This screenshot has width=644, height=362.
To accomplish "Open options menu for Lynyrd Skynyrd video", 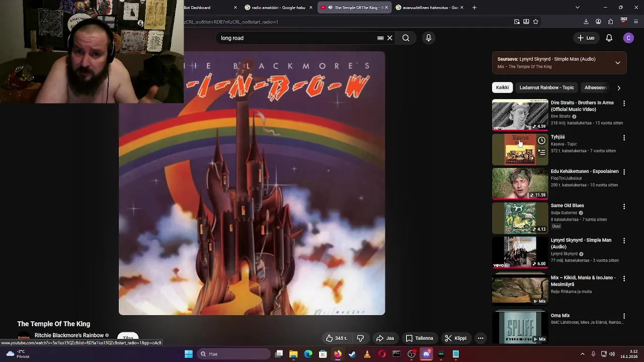I will click(624, 241).
